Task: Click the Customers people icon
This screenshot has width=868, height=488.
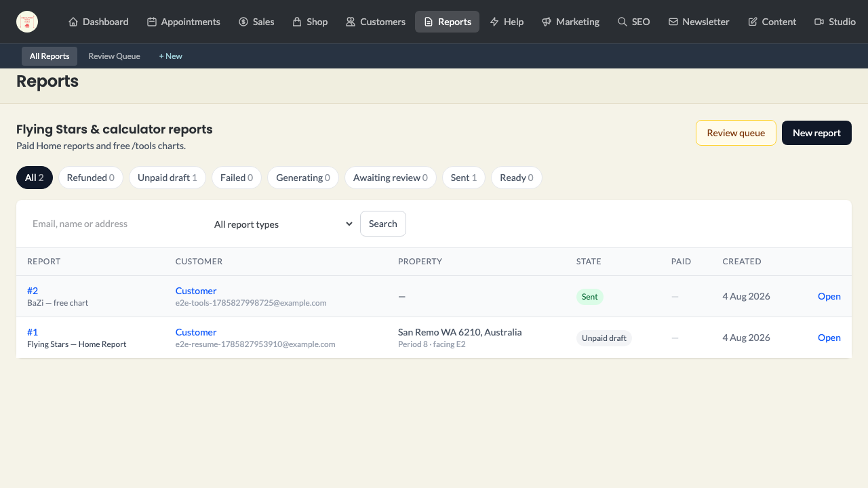Action: [351, 22]
